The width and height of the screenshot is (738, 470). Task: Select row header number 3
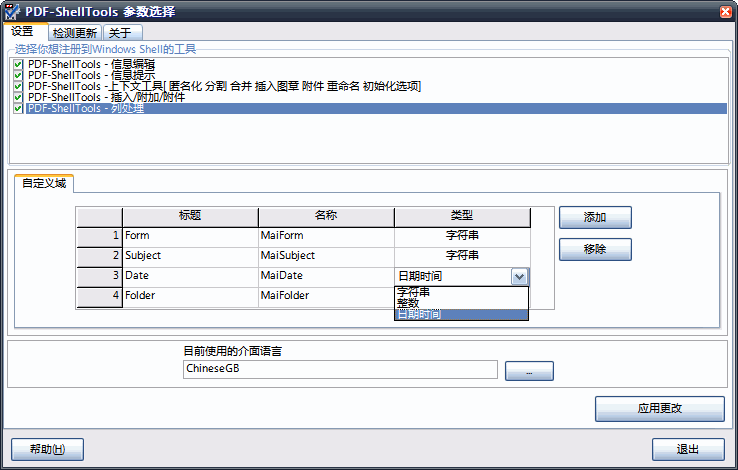[99, 276]
